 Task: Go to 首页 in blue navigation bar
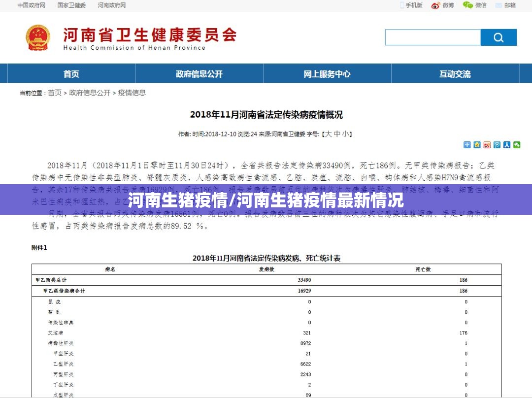click(71, 73)
